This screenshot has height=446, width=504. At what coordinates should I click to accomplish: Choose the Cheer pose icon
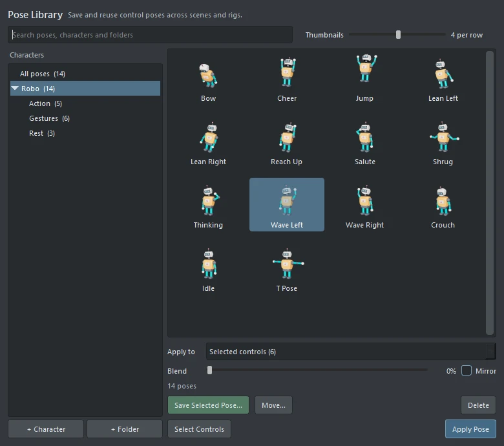point(287,72)
